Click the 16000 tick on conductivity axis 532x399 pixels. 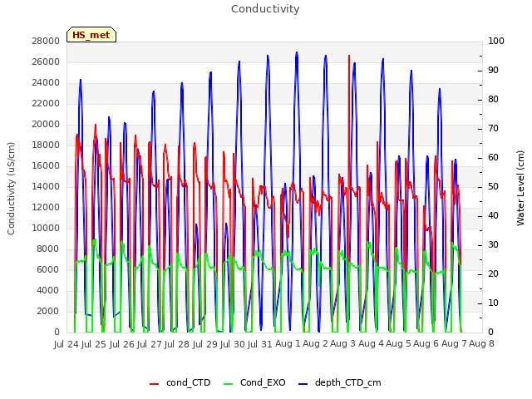46,165
